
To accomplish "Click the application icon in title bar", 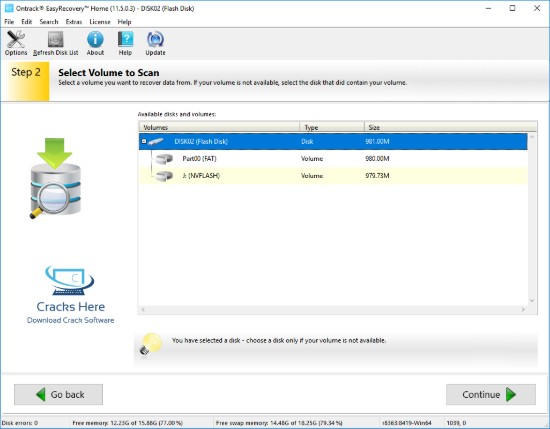I will (8, 8).
